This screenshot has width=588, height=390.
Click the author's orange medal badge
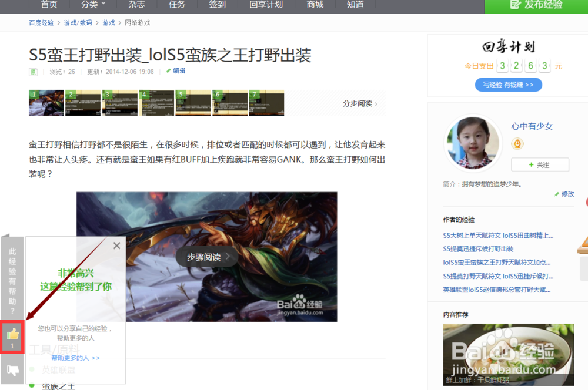point(517,144)
